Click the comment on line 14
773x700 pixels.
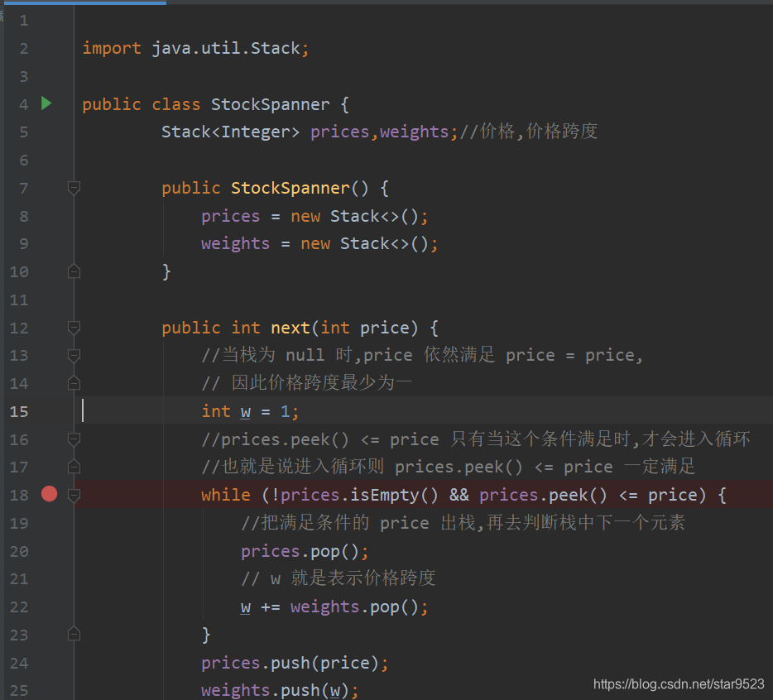click(307, 382)
